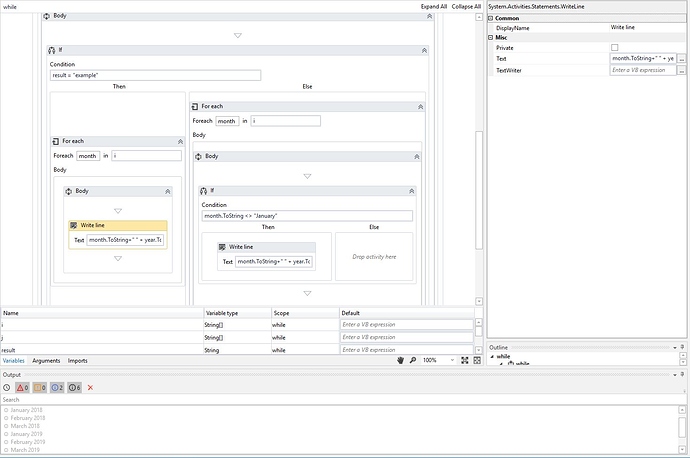This screenshot has width=690, height=458.
Task: Click the highlighted Write line activity icon
Action: tap(73, 225)
